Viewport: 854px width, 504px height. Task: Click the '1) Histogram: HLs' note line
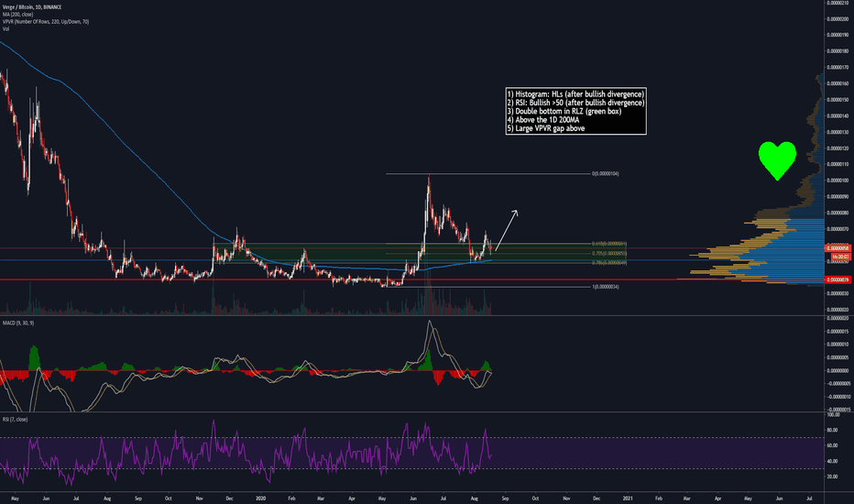coord(575,94)
